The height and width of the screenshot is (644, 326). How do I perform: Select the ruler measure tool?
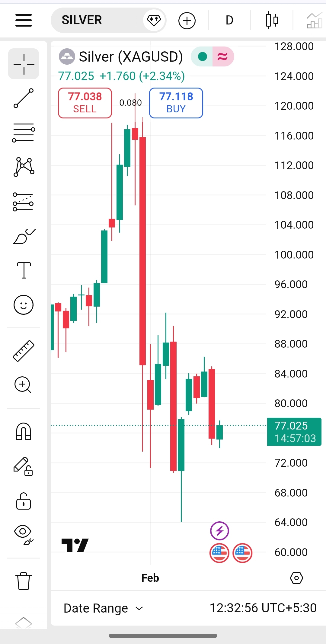point(24,351)
